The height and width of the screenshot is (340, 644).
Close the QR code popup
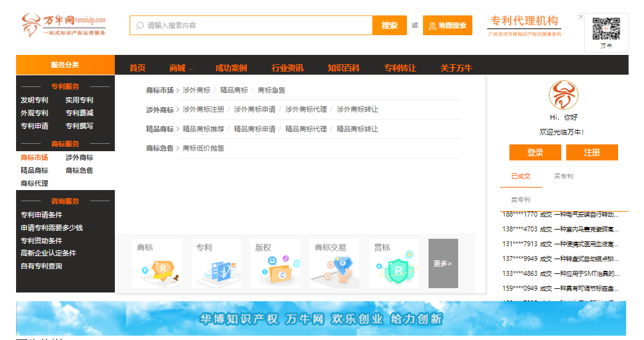tap(581, 17)
